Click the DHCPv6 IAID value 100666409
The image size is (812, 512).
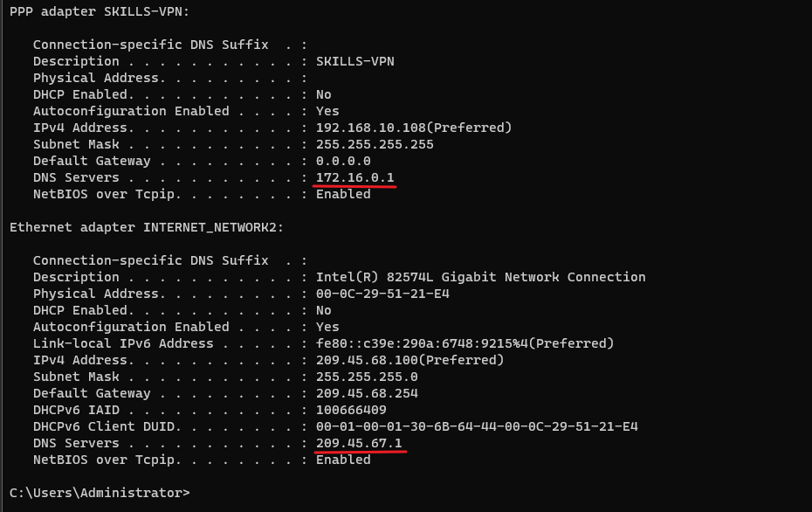351,410
